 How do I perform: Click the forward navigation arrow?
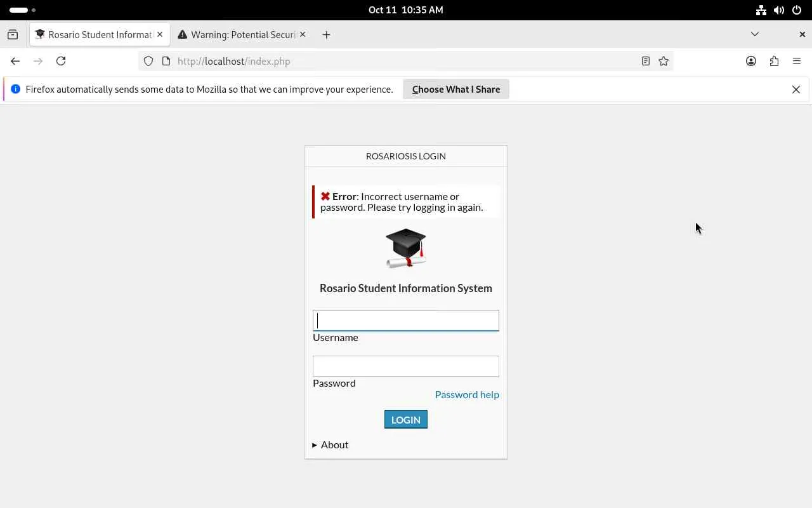click(x=38, y=61)
